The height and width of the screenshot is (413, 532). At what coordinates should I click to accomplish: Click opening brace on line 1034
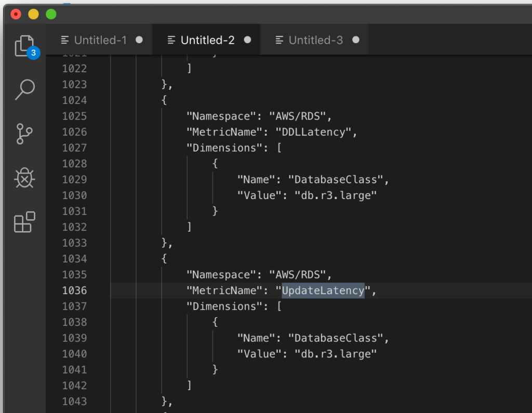(164, 259)
